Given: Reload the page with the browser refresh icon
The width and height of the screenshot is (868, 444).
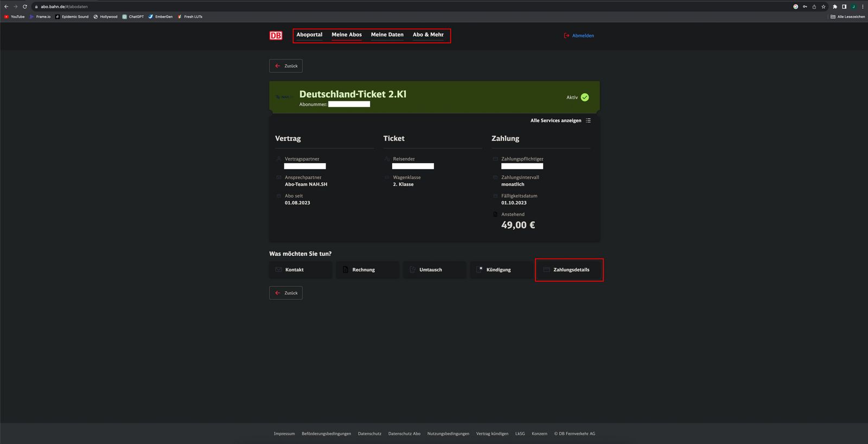Looking at the screenshot, I should (25, 7).
